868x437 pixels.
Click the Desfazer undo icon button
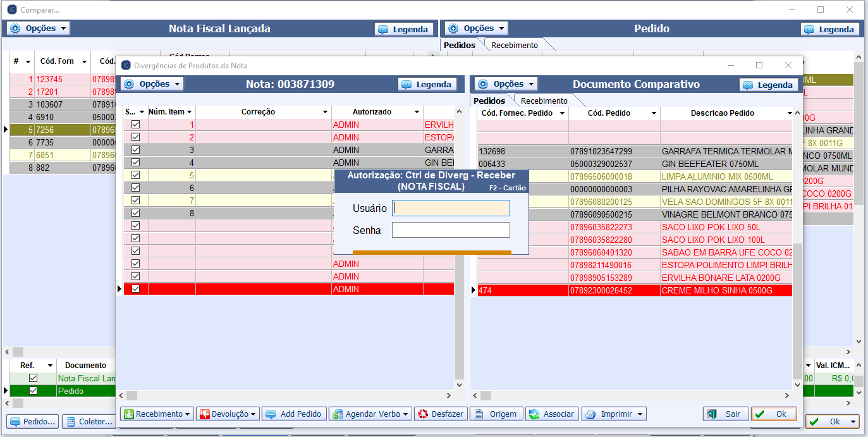tap(441, 414)
